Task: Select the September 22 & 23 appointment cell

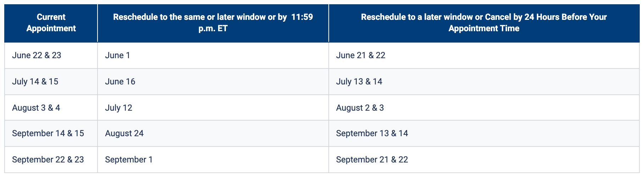Action: pos(48,160)
